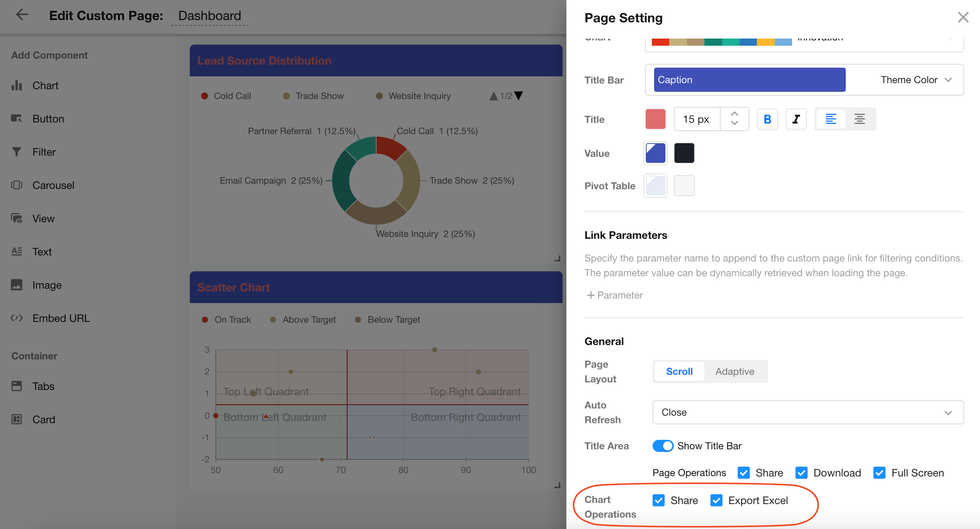
Task: Add a Carousel component
Action: click(53, 185)
